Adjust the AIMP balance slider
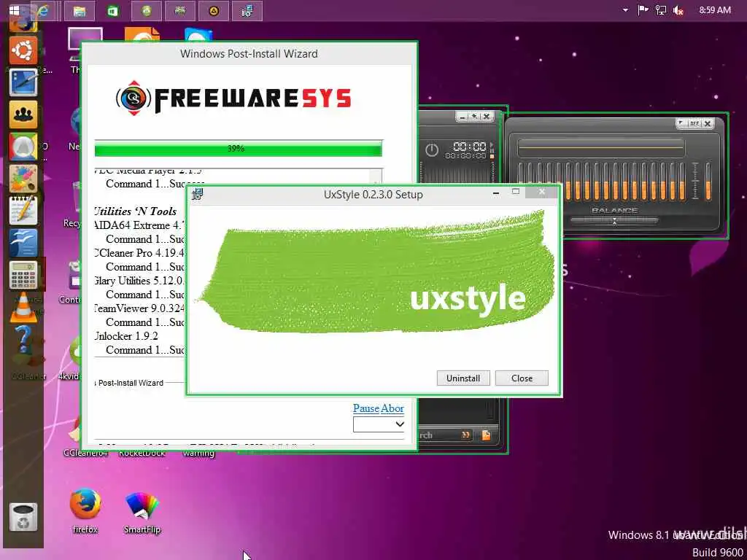This screenshot has width=747, height=560. pyautogui.click(x=614, y=220)
